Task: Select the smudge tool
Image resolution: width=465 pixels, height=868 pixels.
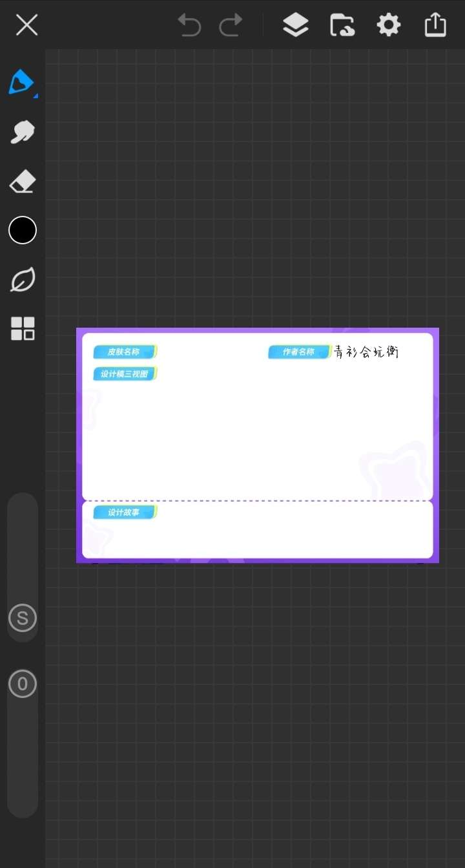Action: click(23, 132)
